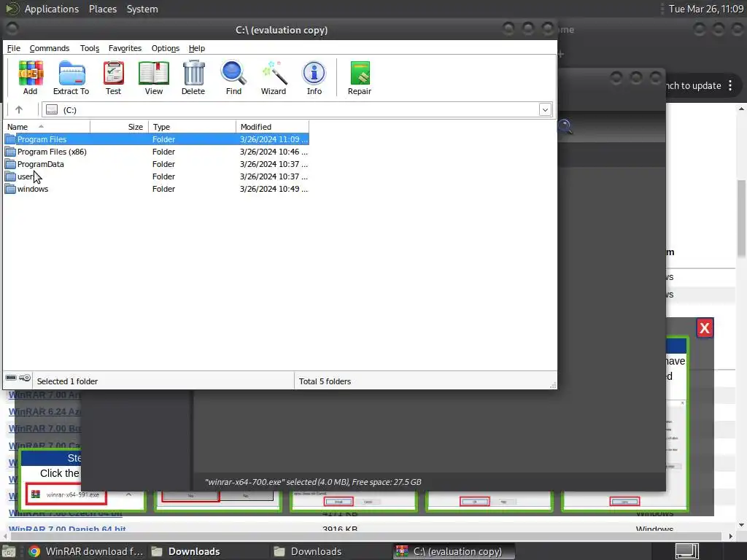This screenshot has height=560, width=747.
Task: Click the workspace switcher in bottom panel
Action: [687, 551]
